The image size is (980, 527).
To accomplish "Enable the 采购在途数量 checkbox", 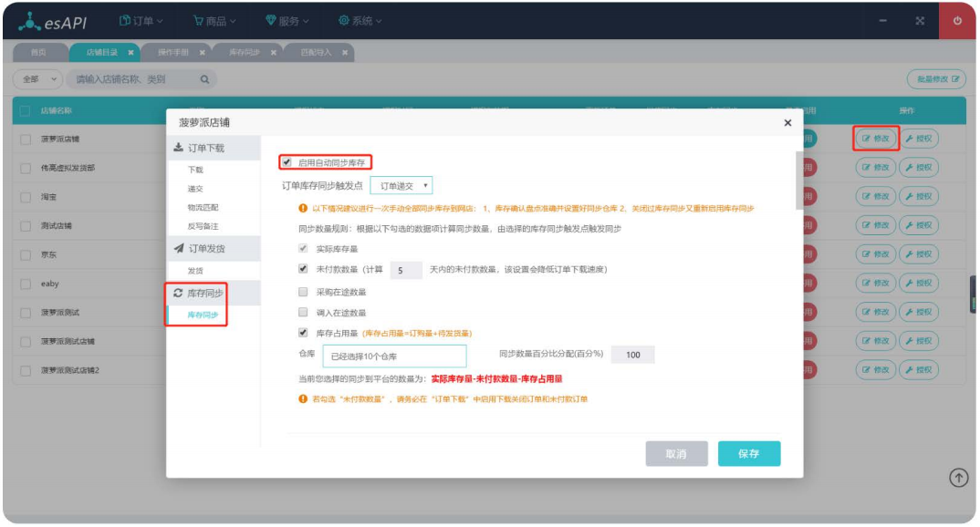I will point(303,293).
